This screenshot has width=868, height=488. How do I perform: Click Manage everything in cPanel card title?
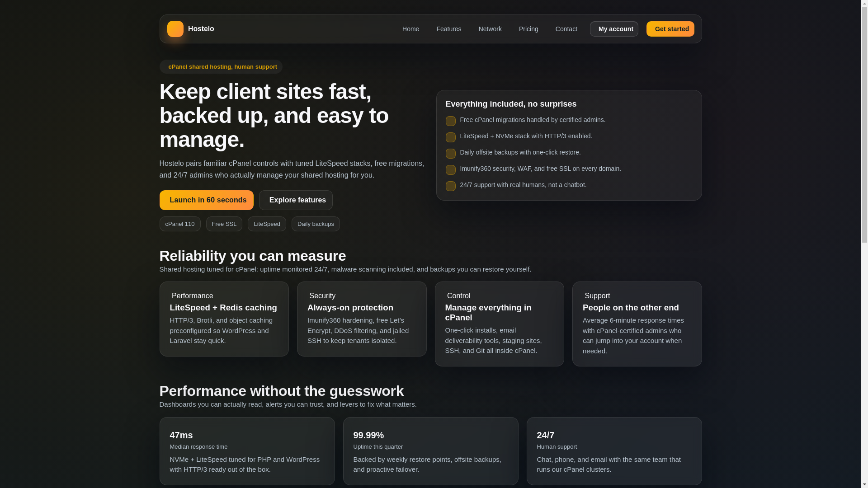click(x=488, y=313)
